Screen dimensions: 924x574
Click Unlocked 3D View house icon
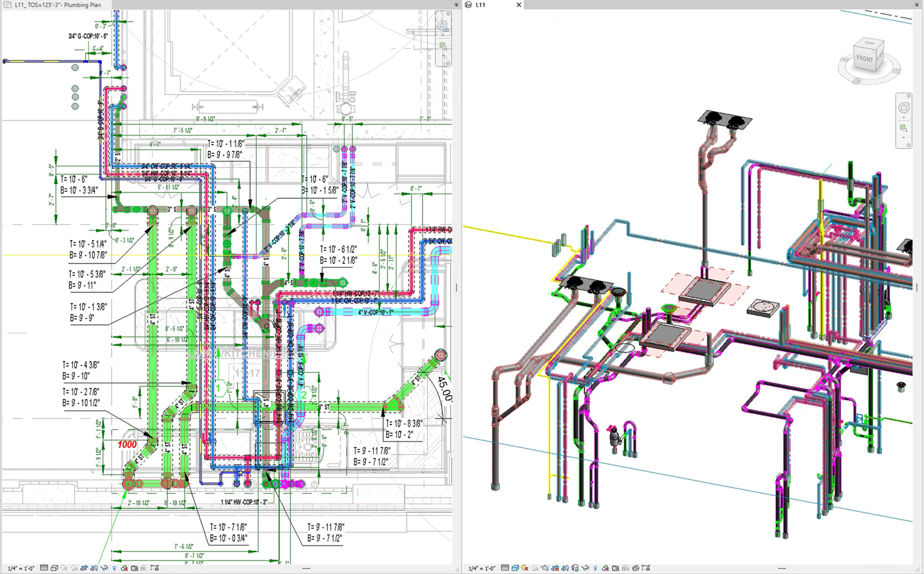(575, 568)
